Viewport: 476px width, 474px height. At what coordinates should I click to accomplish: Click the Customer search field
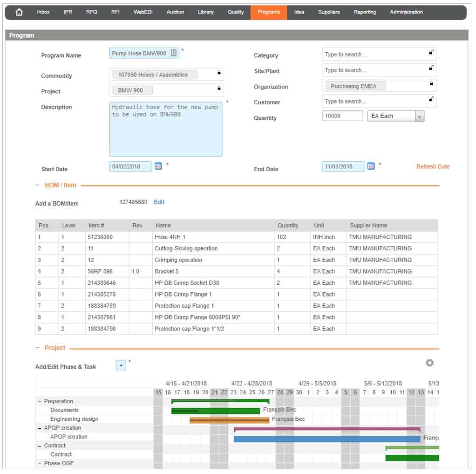[x=381, y=102]
